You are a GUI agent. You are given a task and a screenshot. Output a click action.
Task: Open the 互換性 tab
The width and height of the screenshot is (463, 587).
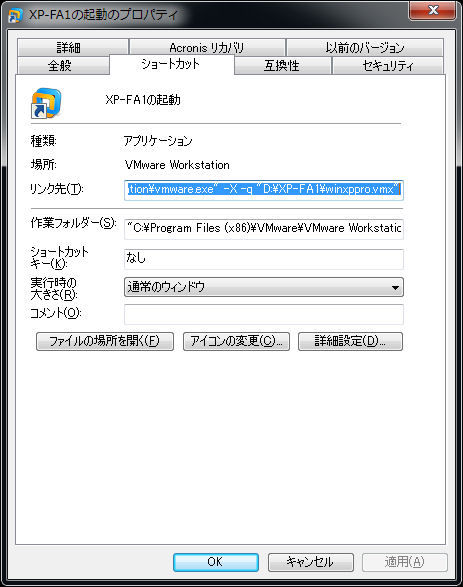[283, 66]
